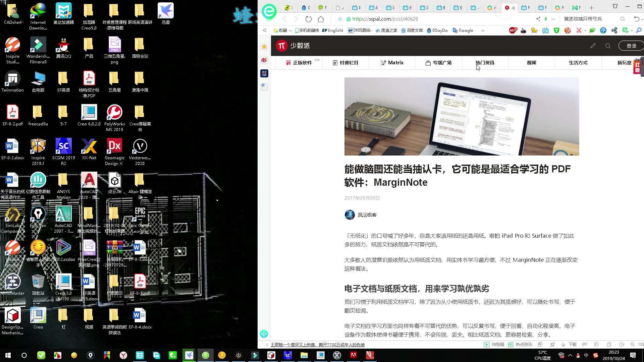Open the 视频 menu item
Screen dimensions: 644x362
tap(532, 63)
